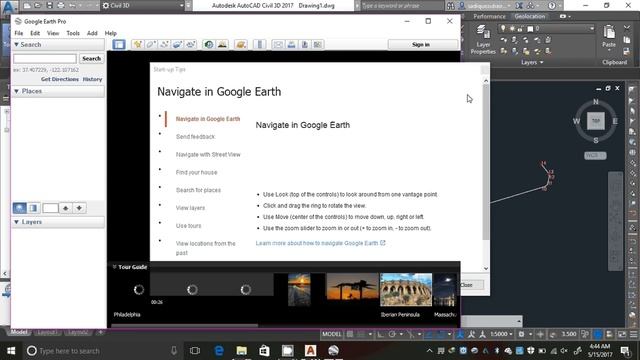Screen dimensions: 640x360
Task: Click the Get Directions link
Action: 60,79
